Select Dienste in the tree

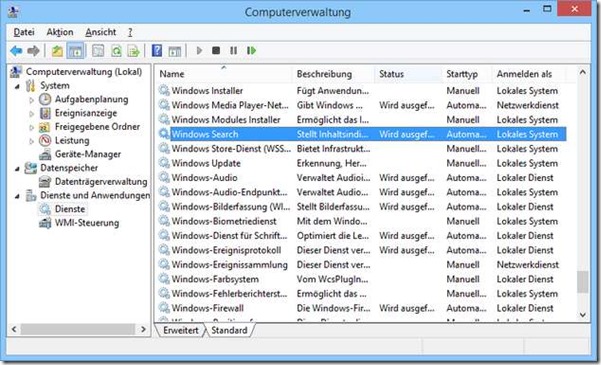coord(70,209)
